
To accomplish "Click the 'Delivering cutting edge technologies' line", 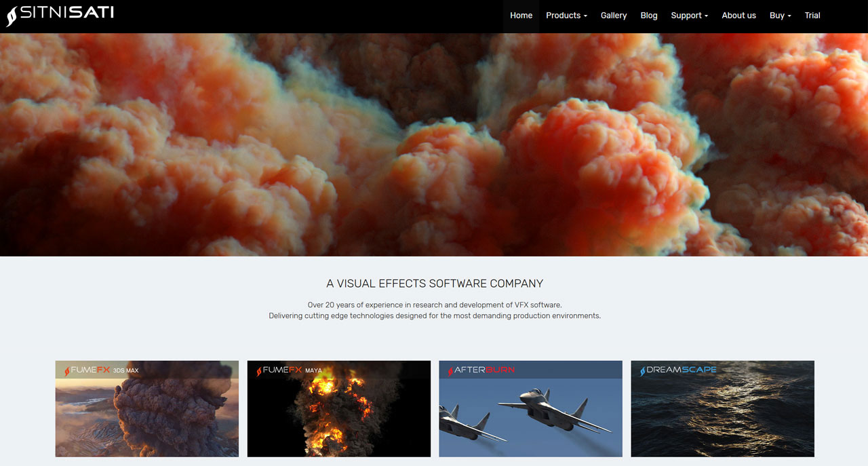I will tap(435, 316).
